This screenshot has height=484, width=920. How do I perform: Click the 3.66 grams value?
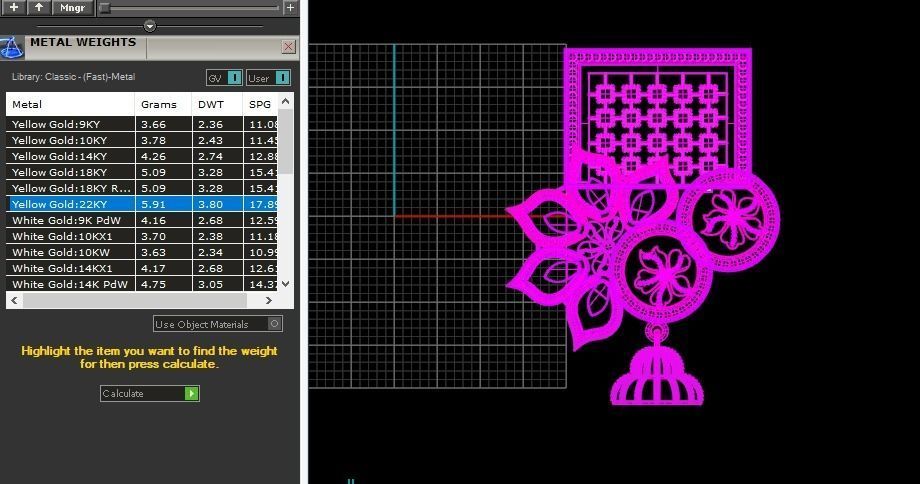pyautogui.click(x=153, y=124)
